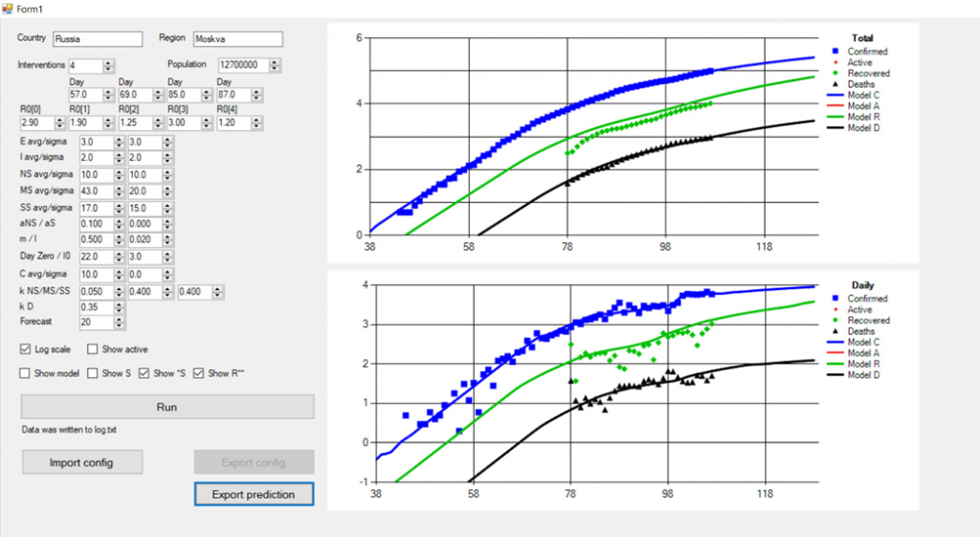Adjust the k D 0.35 stepper
Viewport: 980px width, 537px height.
pyautogui.click(x=119, y=307)
